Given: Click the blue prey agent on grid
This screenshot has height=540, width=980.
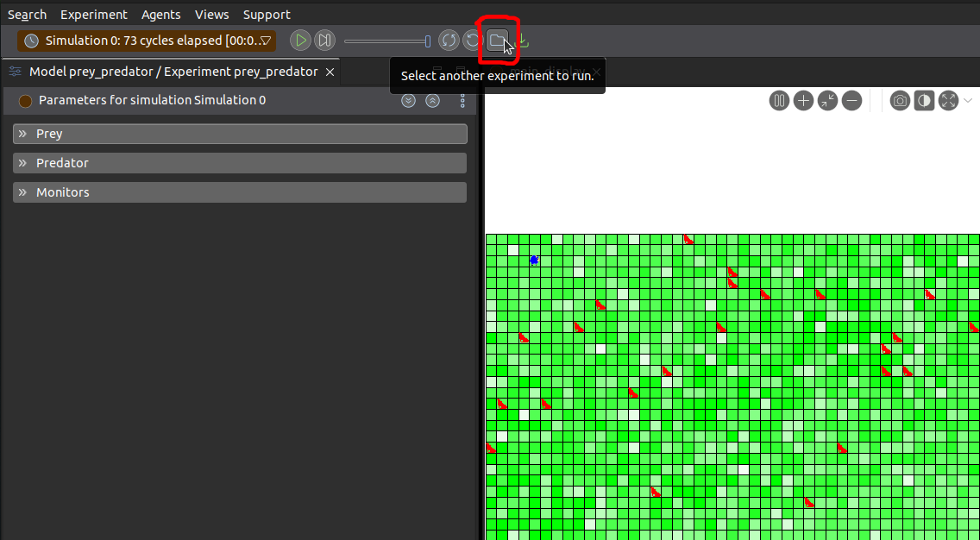Looking at the screenshot, I should point(534,260).
